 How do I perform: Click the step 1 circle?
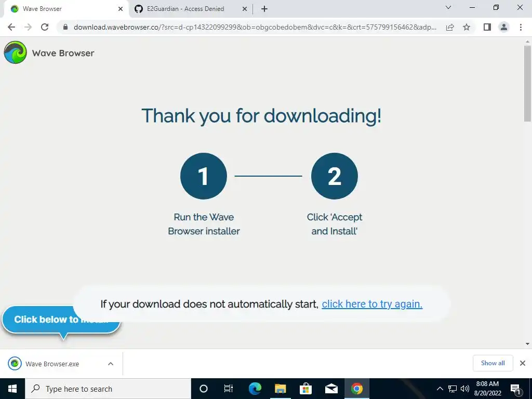pos(204,176)
